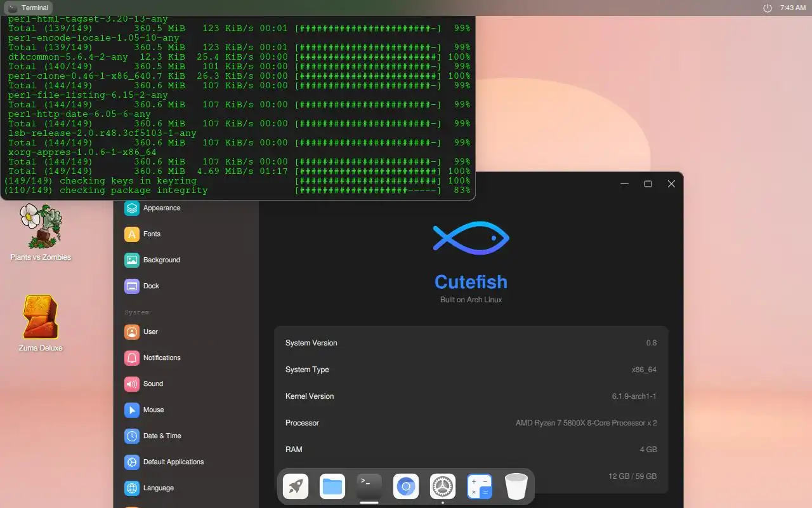Switch to the terminal in dock
Viewport: 812px width, 508px height.
tap(369, 487)
